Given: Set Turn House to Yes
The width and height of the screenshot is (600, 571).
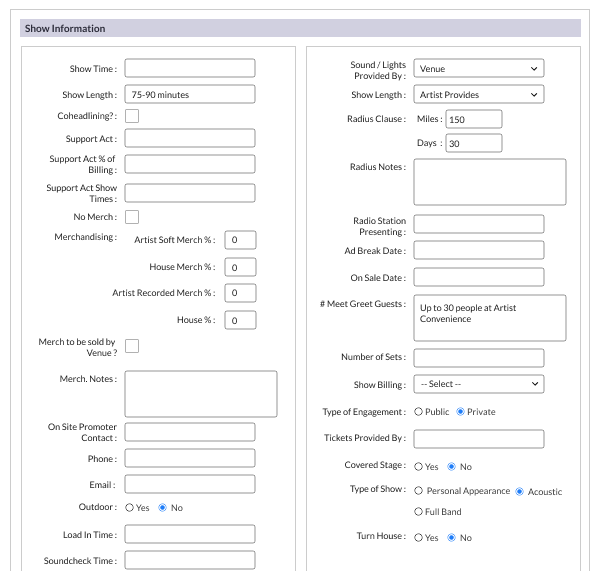Looking at the screenshot, I should point(418,538).
